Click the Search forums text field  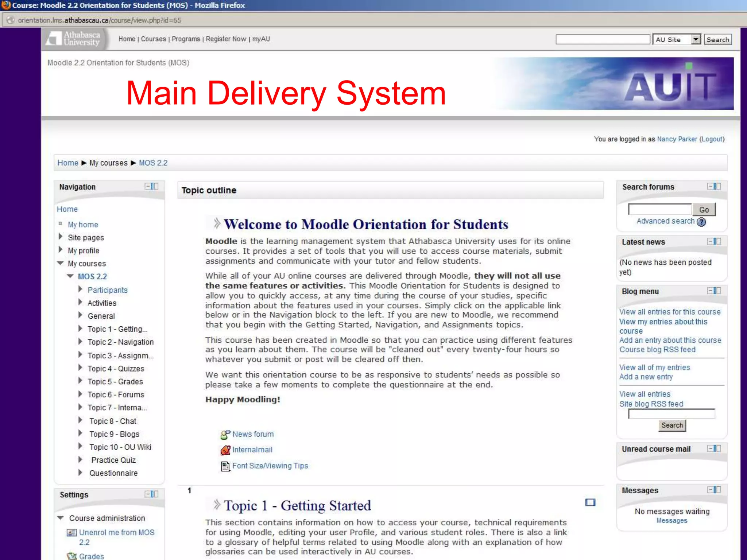point(660,209)
